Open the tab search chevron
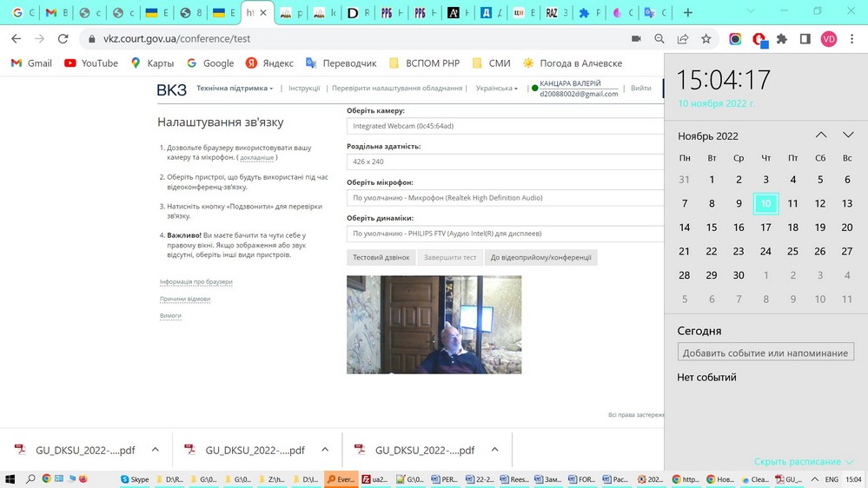 click(x=750, y=11)
